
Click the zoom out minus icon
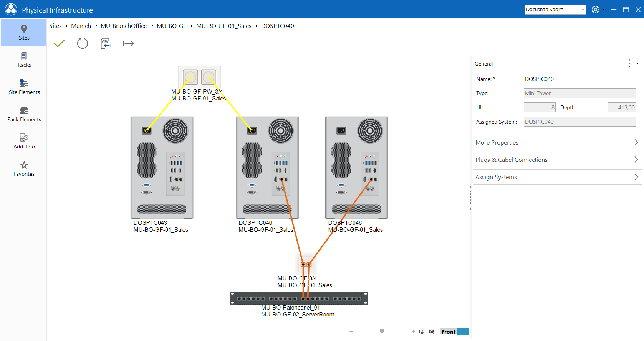click(351, 331)
